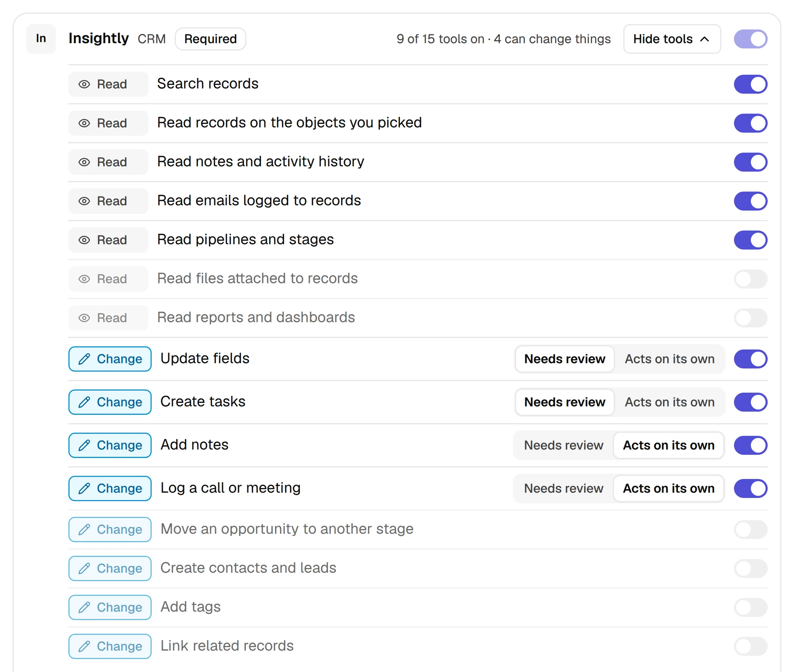Image resolution: width=794 pixels, height=672 pixels.
Task: Turn on Move an opportunity to another stage
Action: point(750,530)
